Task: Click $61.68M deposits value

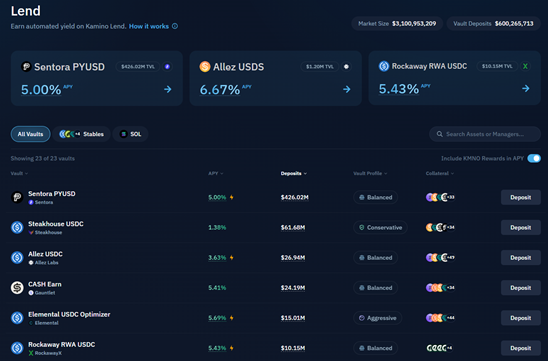Action: pos(293,228)
